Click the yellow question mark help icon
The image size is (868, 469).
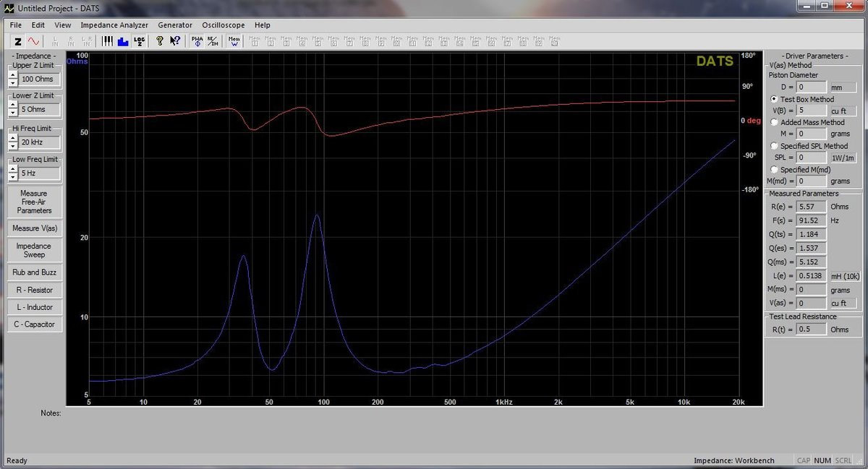[160, 41]
